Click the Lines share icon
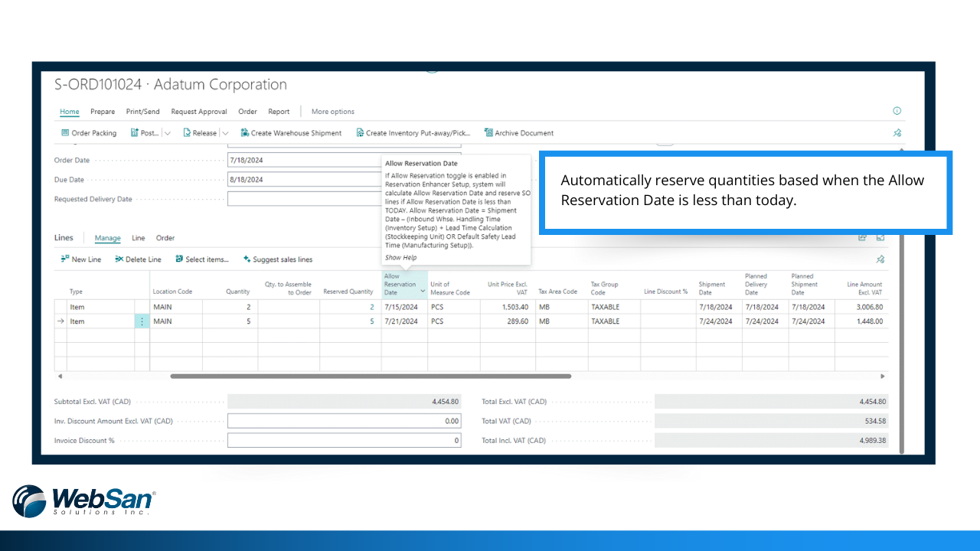 863,237
